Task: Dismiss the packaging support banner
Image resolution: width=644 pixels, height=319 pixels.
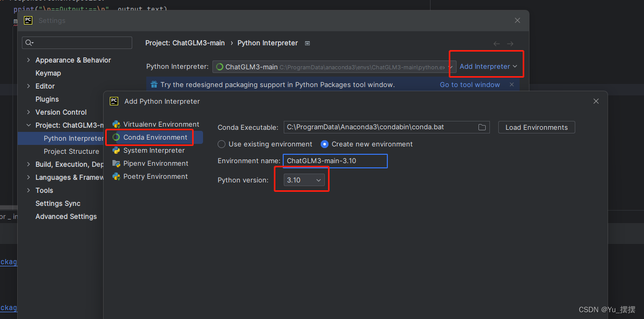Action: click(x=512, y=84)
